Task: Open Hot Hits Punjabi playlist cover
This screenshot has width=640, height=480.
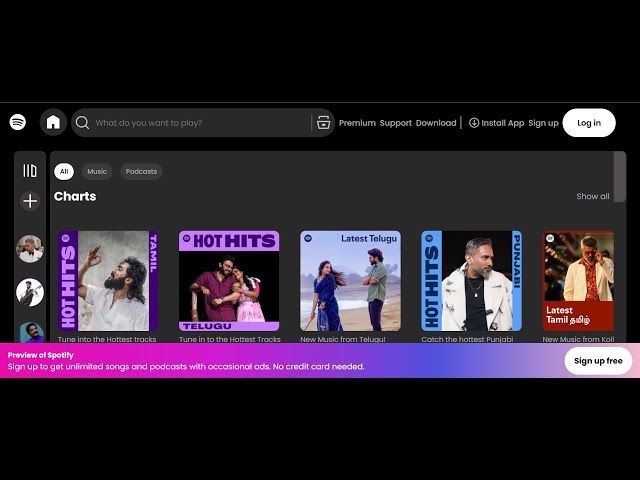Action: [471, 281]
